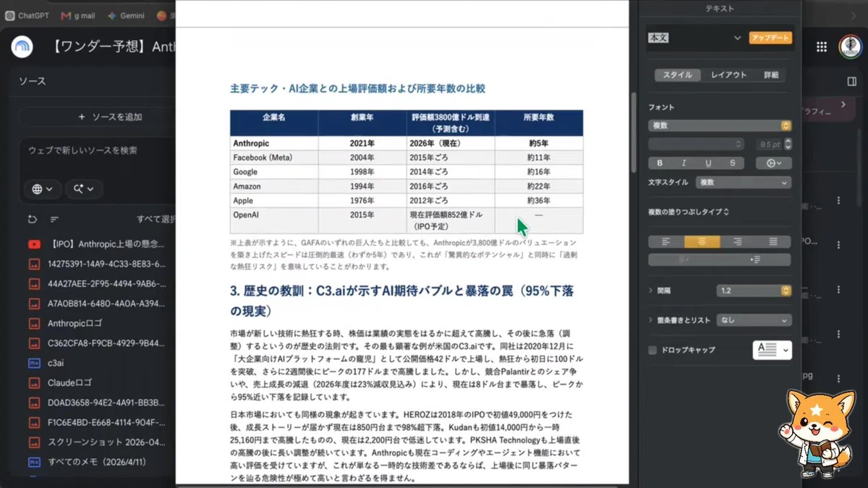Toggle italic formatting with I button
Image resolution: width=868 pixels, height=488 pixels.
click(684, 163)
